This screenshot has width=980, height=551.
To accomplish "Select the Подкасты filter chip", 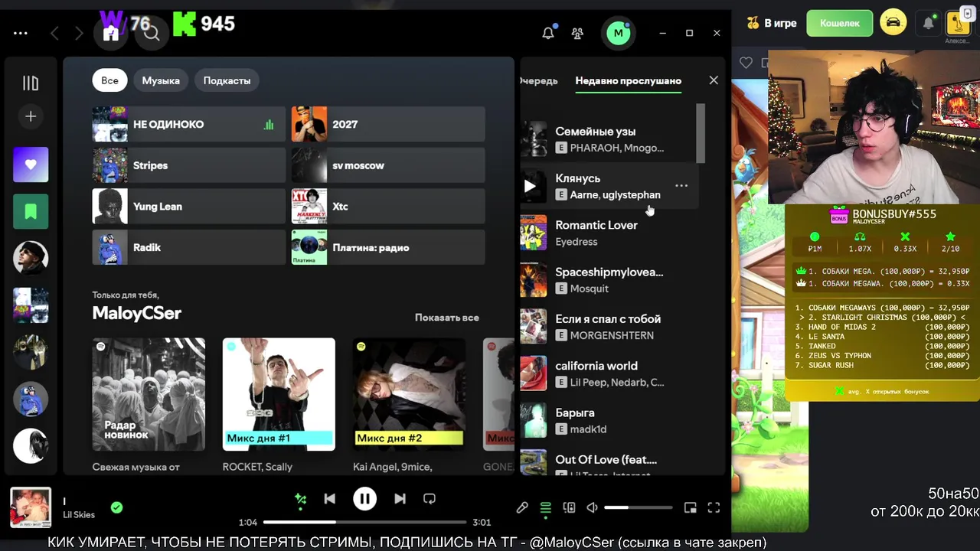I will pos(227,80).
